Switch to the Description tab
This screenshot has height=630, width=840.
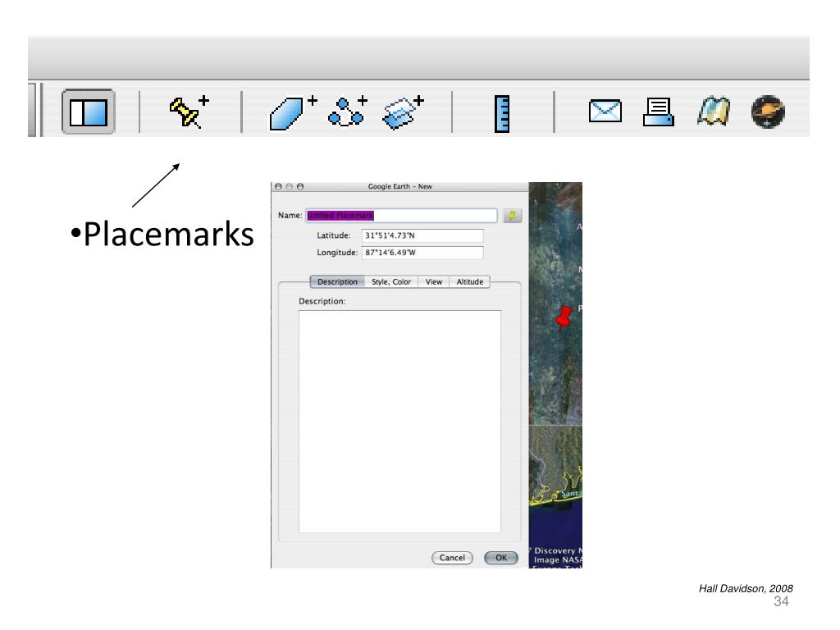click(337, 282)
